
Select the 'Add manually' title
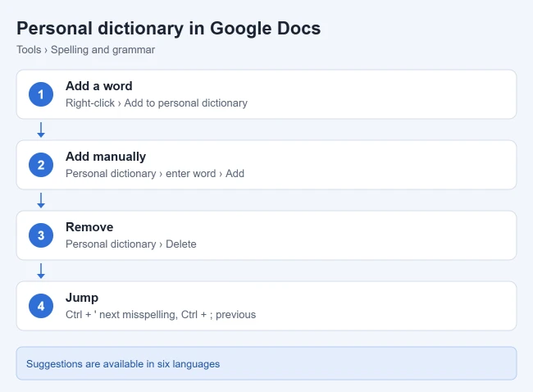click(x=106, y=157)
